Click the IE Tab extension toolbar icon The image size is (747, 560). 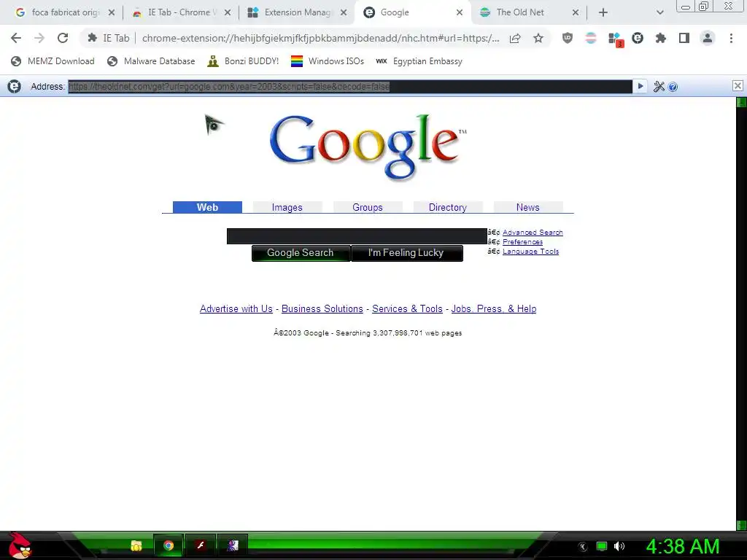tap(638, 38)
